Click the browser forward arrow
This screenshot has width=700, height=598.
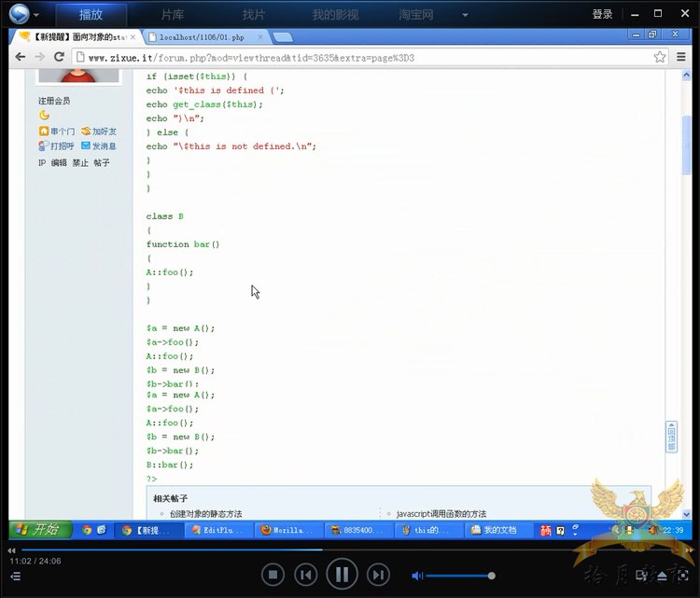pyautogui.click(x=40, y=57)
